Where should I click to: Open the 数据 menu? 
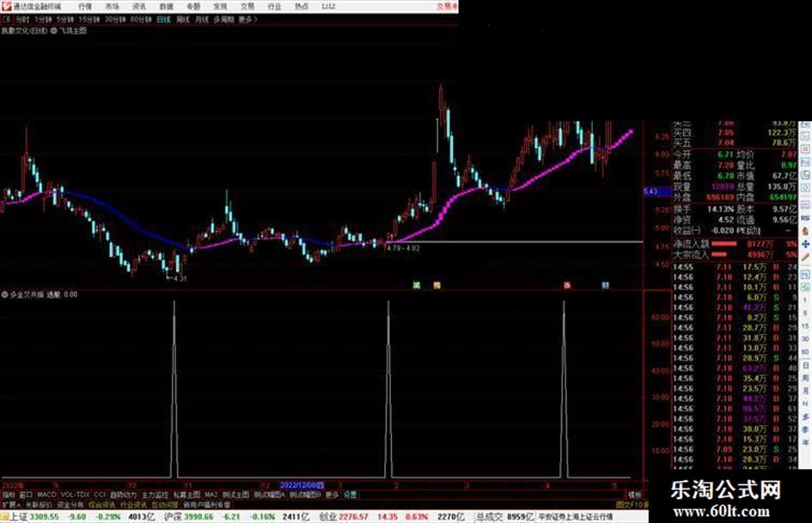(x=166, y=7)
